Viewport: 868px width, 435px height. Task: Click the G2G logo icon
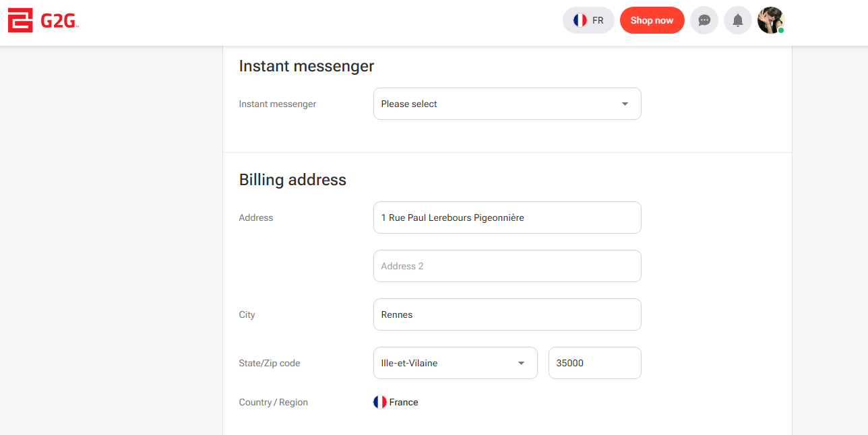tap(20, 20)
